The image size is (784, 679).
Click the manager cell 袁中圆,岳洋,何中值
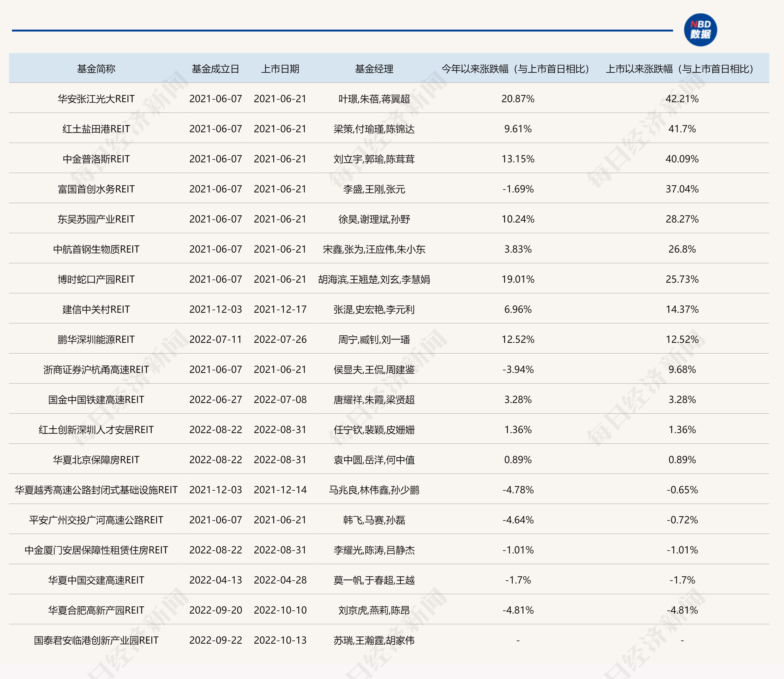(374, 460)
